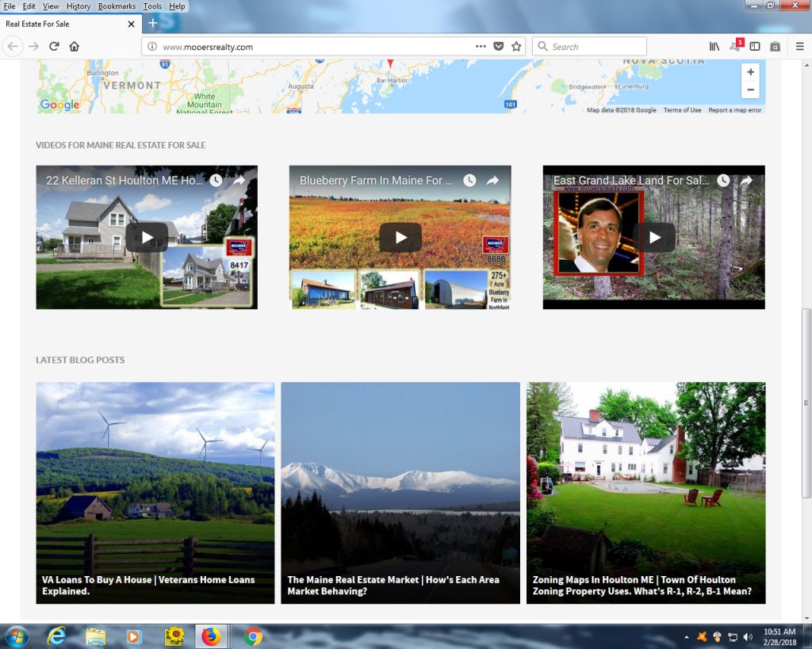Play the Blueberry Farm In Maine video
Viewport: 812px width, 649px height.
[400, 238]
